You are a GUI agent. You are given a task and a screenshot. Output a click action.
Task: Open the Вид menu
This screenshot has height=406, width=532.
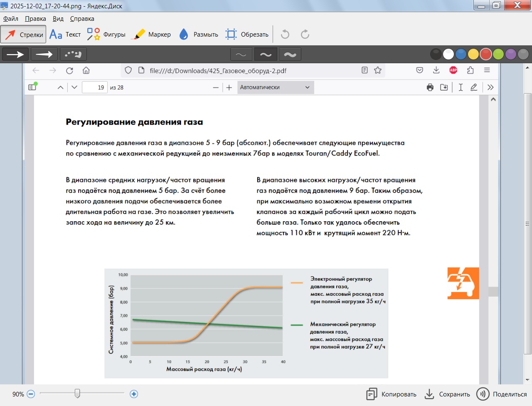[x=58, y=19]
